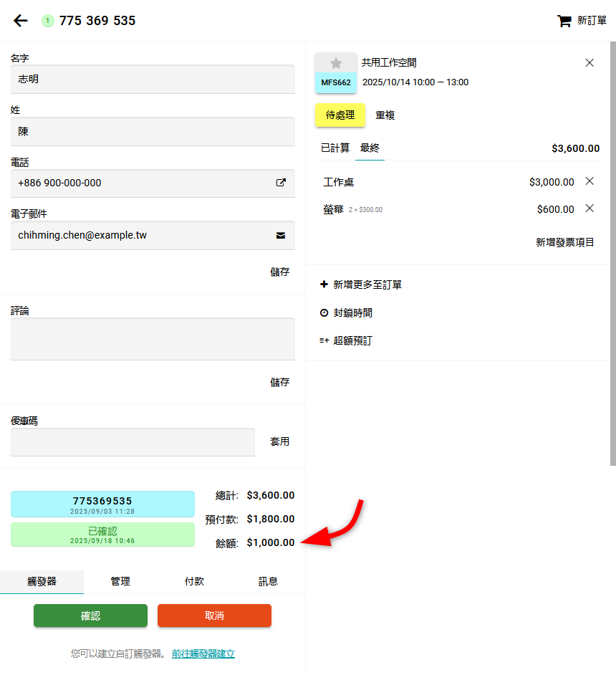Viewport: 616px width, 675px height.
Task: Click the back arrow icon
Action: [21, 21]
